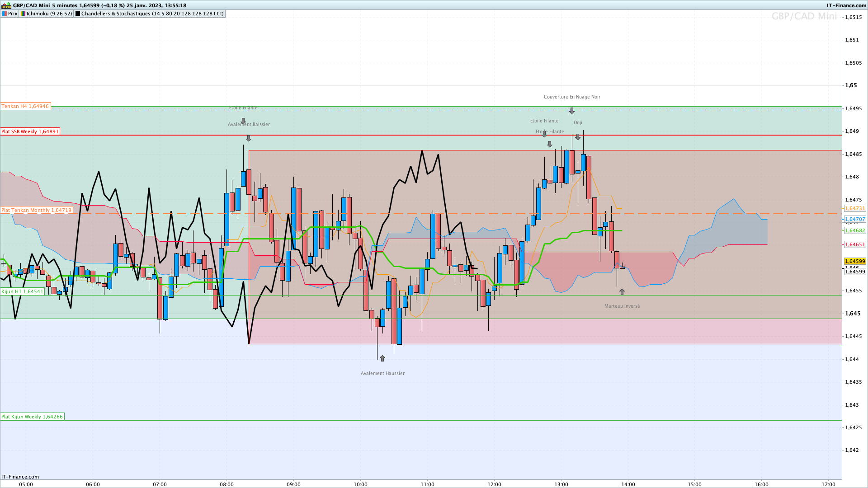Screen dimensions: 868x488
Task: Open the Chandeliers & Stochastiques indicator tab
Action: [x=149, y=14]
